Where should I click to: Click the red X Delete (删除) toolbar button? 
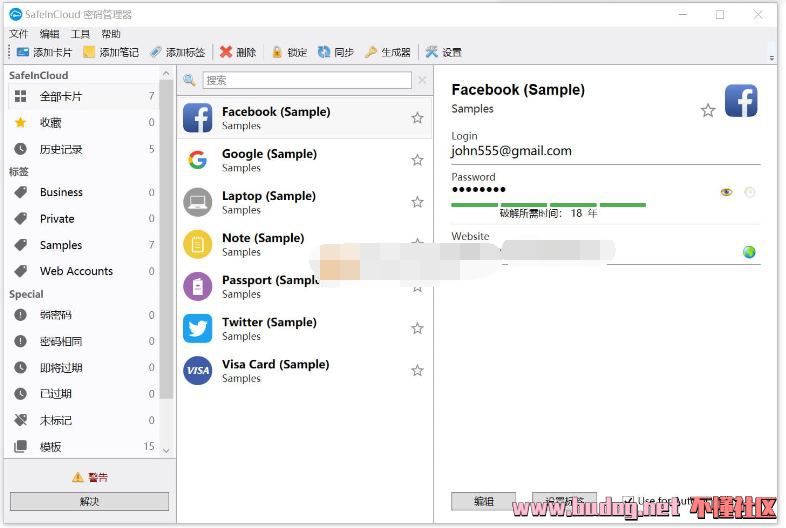238,52
